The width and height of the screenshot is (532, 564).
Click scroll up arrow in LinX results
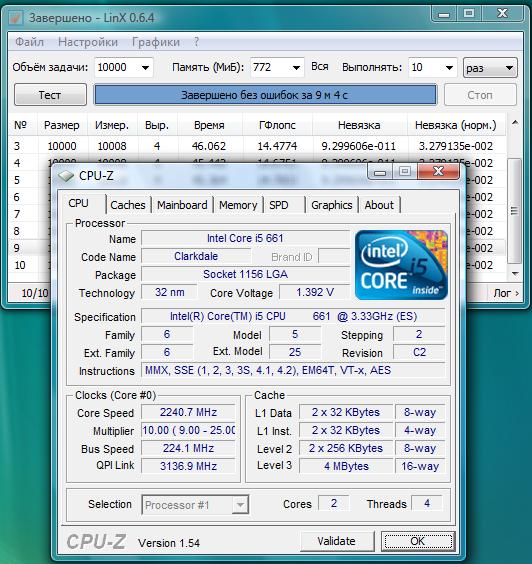[x=515, y=123]
